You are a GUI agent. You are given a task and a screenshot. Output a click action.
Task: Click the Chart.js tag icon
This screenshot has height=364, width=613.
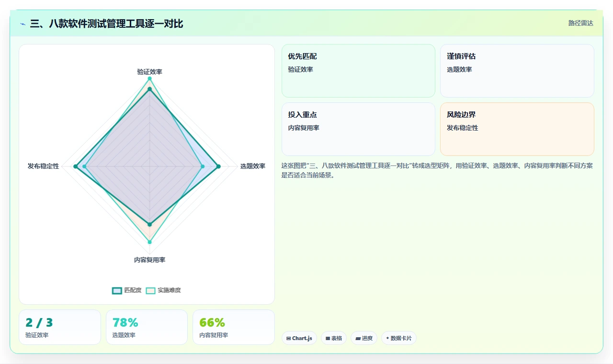click(x=288, y=338)
